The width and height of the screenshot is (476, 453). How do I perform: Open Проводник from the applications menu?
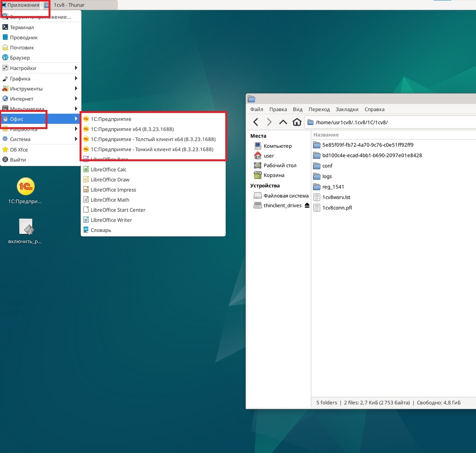[40, 37]
